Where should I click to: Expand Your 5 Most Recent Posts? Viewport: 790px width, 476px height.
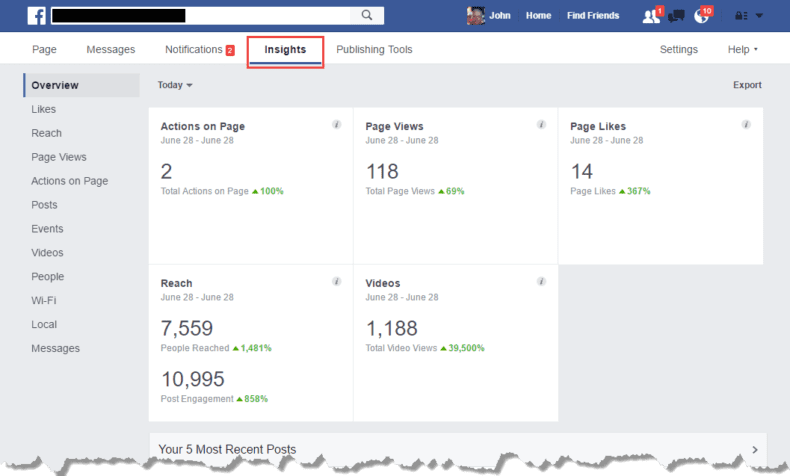(x=755, y=450)
